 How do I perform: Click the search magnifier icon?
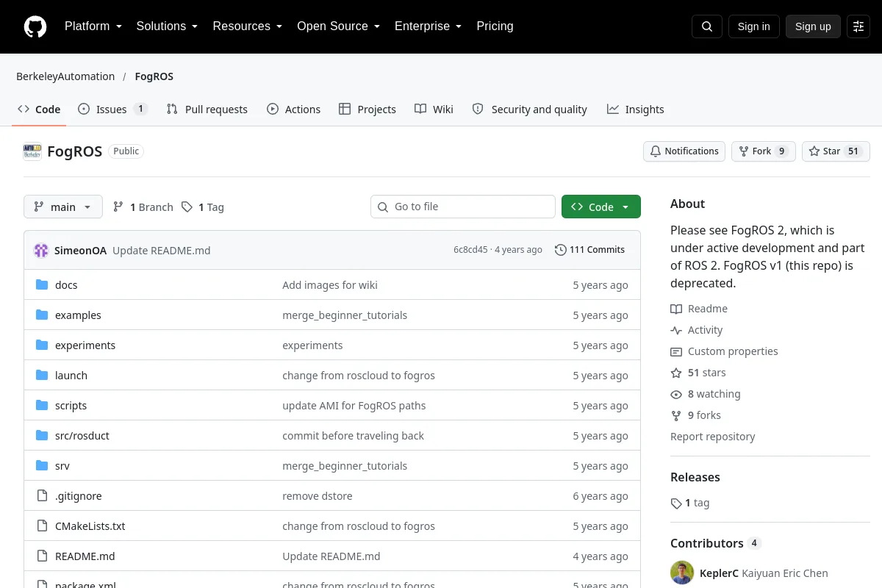coord(707,26)
